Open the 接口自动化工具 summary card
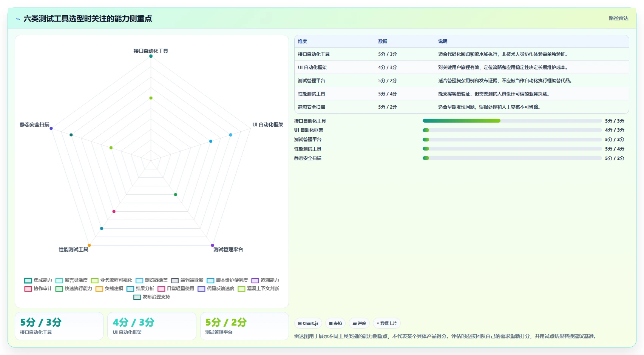The height and width of the screenshot is (355, 644). point(59,326)
